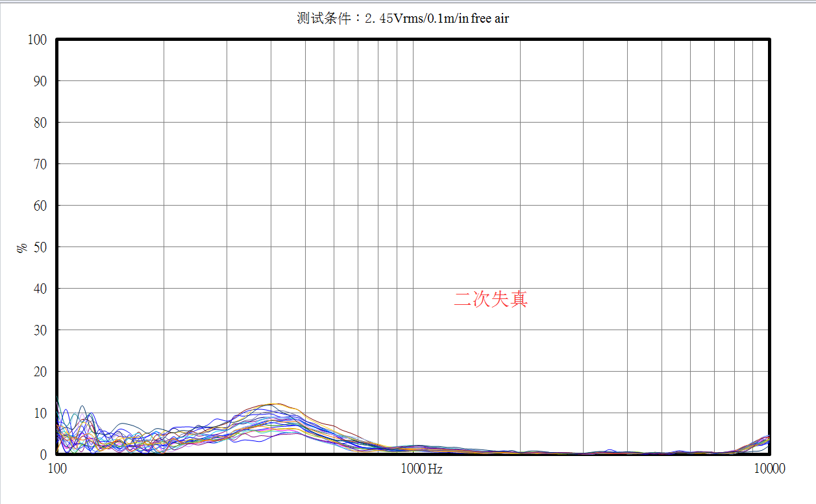This screenshot has width=816, height=504.
Task: Select the y-axis tick label "30"
Action: [40, 330]
